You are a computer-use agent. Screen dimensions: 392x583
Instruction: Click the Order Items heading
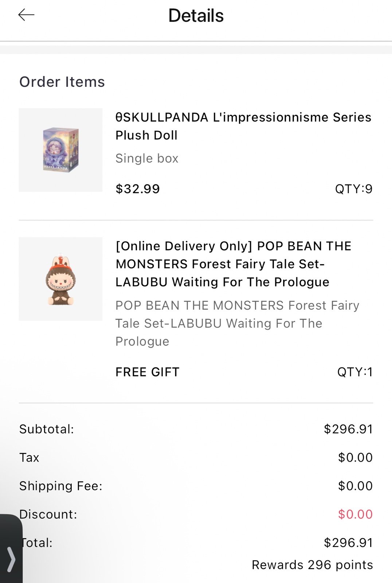62,82
